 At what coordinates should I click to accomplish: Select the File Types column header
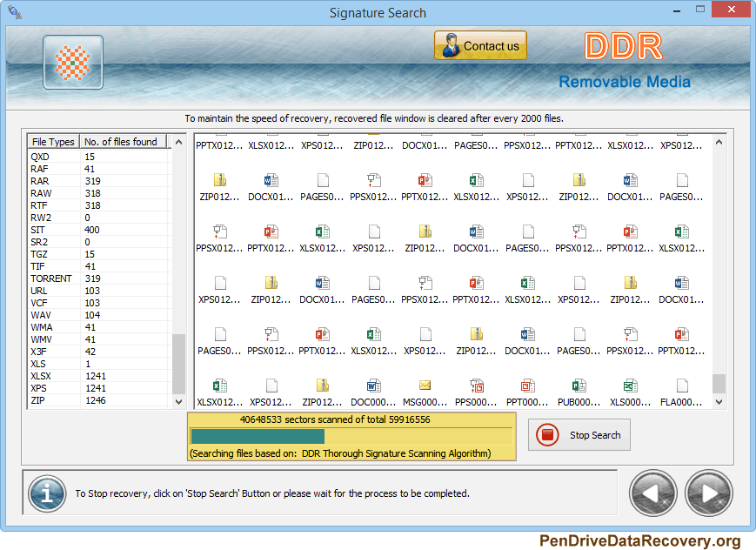click(x=52, y=141)
